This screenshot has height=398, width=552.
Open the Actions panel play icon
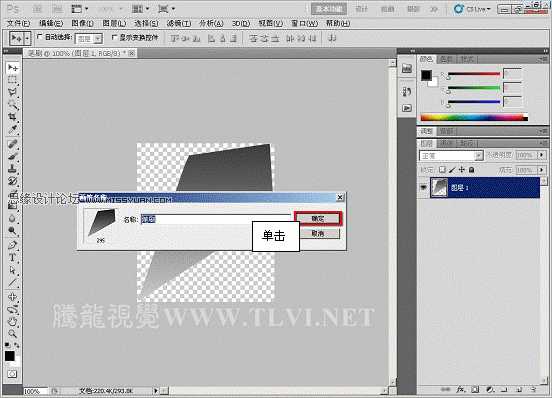click(x=407, y=108)
